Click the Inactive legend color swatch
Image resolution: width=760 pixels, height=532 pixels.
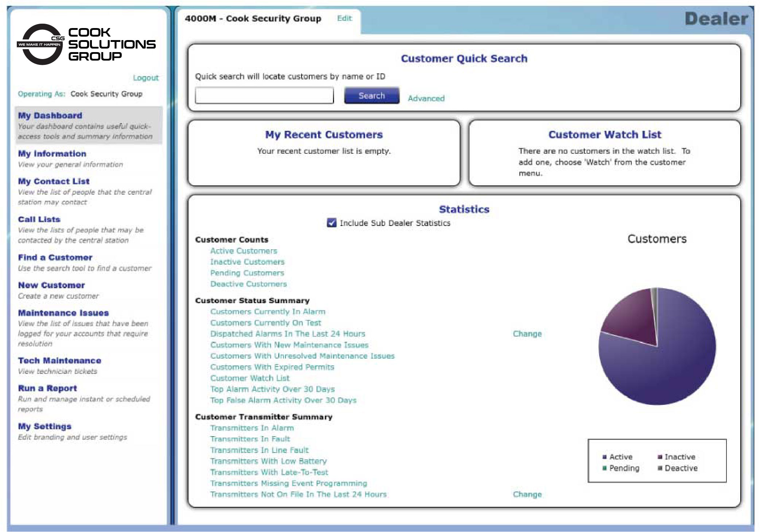[x=660, y=457]
